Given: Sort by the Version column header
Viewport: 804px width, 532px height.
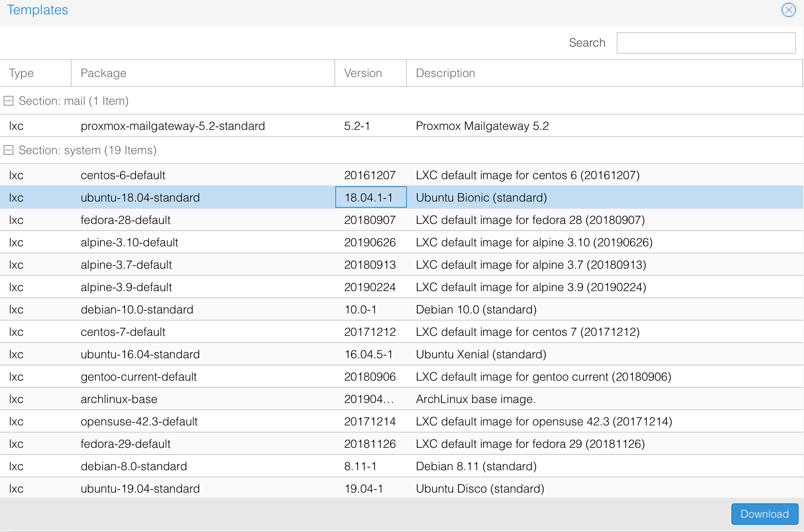Looking at the screenshot, I should click(x=370, y=73).
